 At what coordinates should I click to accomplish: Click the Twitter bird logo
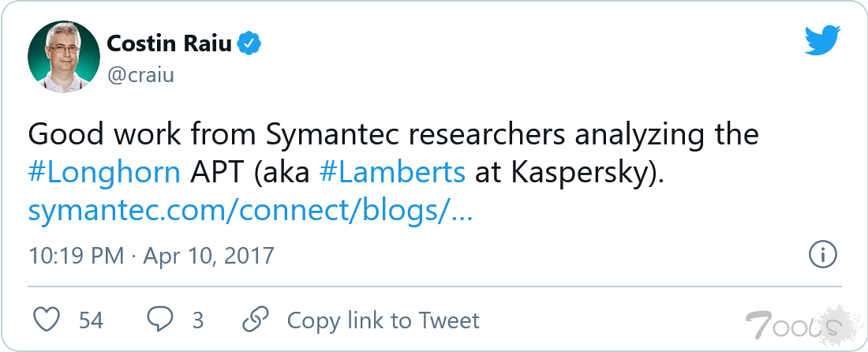pyautogui.click(x=822, y=41)
